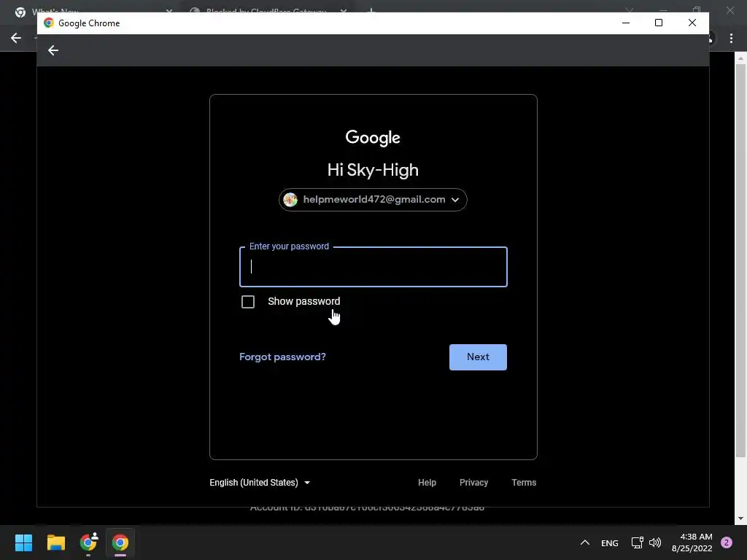Close the Google Chrome popup window
747x560 pixels.
point(692,23)
